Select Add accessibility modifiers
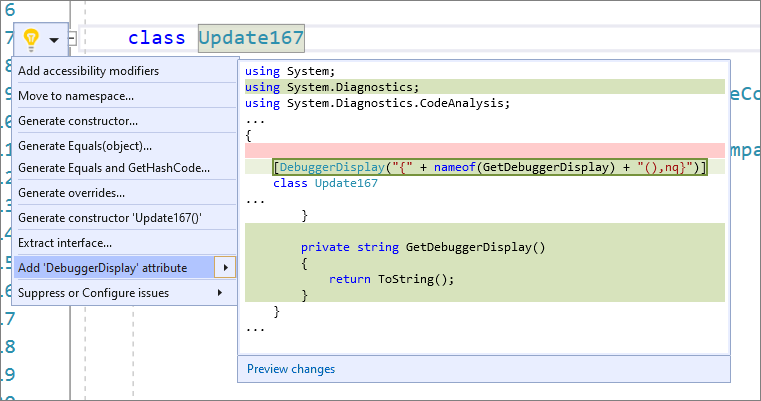 pos(88,71)
